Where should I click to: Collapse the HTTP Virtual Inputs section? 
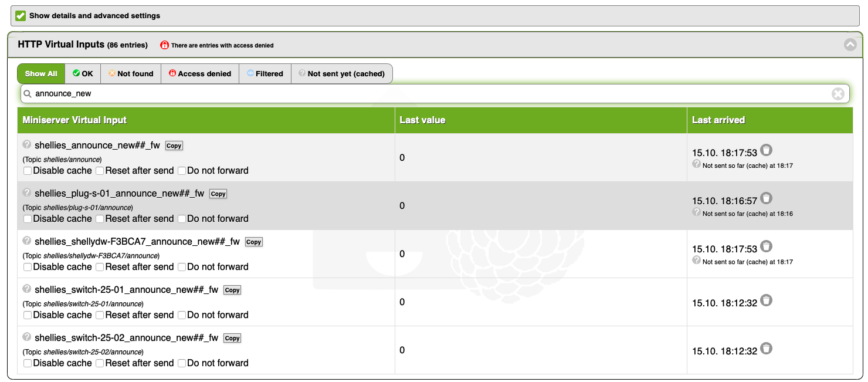(x=850, y=45)
